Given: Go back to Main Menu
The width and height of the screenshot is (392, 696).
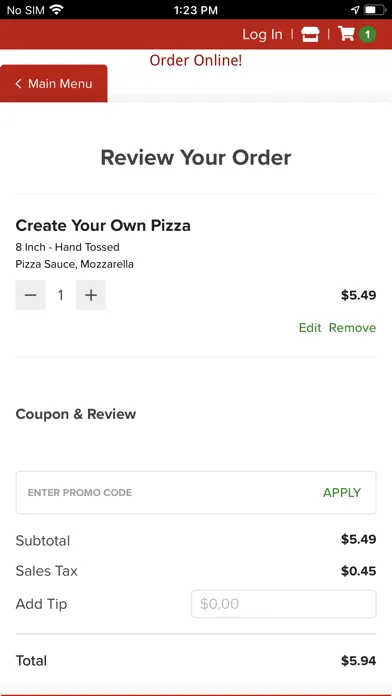Looking at the screenshot, I should [x=54, y=83].
